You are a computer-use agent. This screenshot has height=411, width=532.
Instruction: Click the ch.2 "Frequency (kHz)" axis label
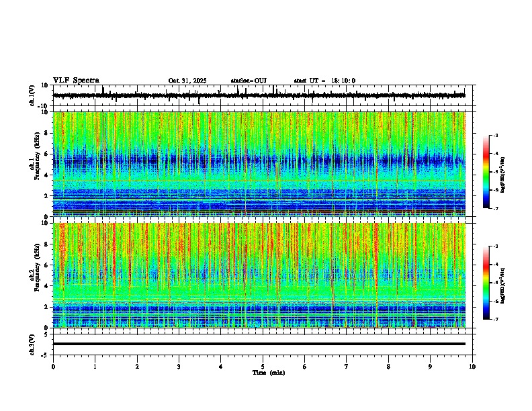[38, 267]
